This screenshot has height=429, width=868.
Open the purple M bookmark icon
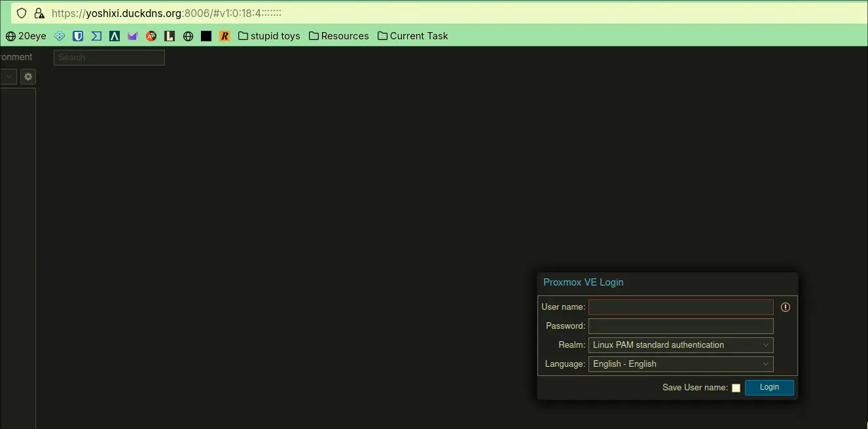pyautogui.click(x=133, y=36)
